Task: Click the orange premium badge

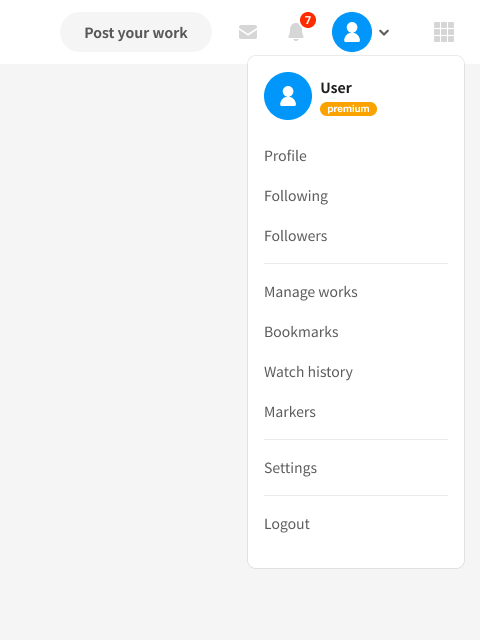Action: click(x=348, y=109)
